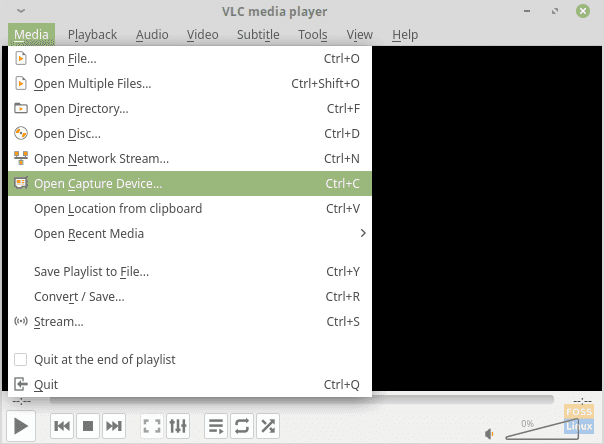Click the Open File icon

coord(21,59)
